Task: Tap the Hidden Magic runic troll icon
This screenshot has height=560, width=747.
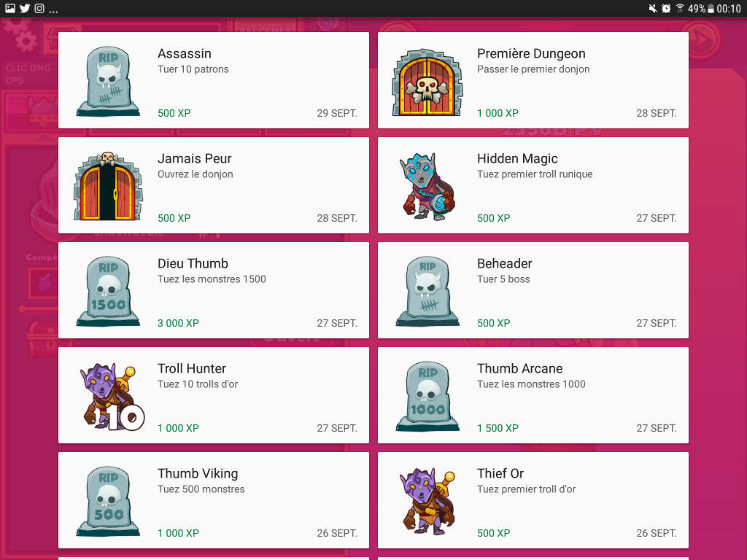Action: coord(427,186)
